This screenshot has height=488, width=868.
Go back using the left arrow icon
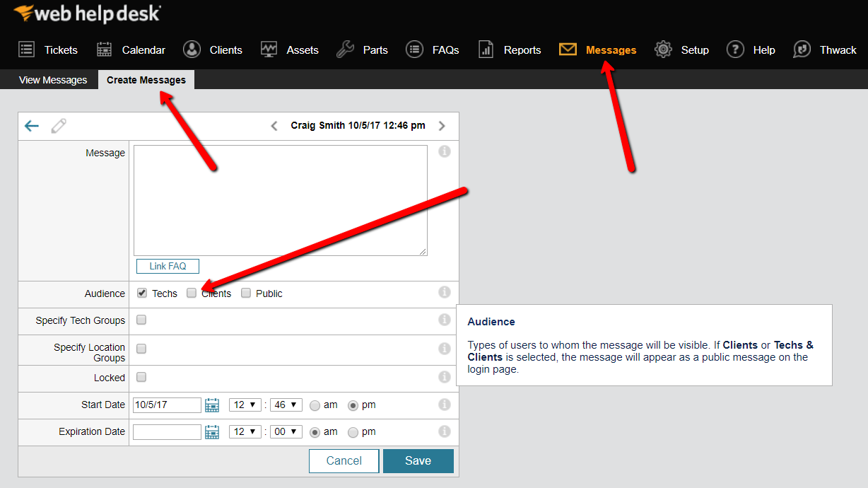[x=32, y=126]
